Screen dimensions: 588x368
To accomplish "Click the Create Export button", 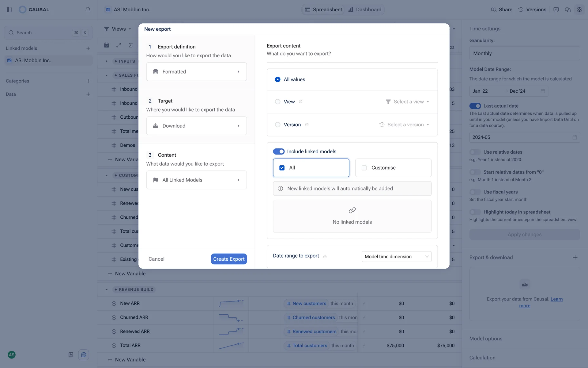I will (229, 259).
